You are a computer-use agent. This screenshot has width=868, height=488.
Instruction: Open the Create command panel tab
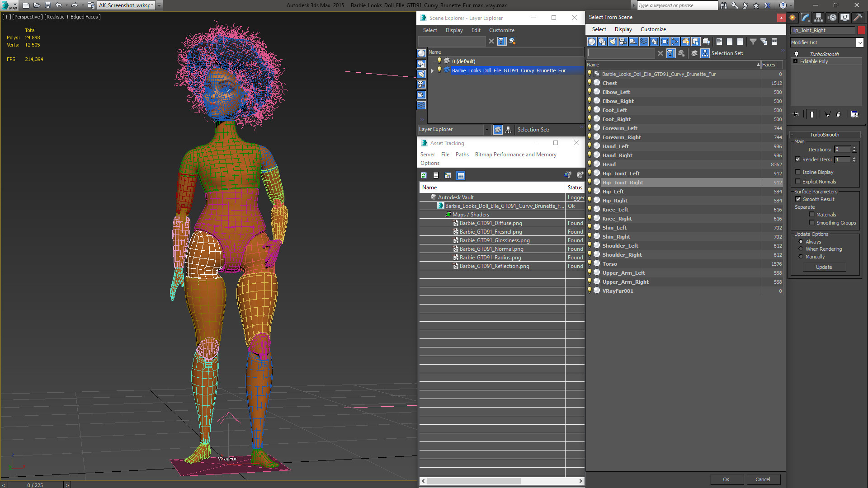pos(793,18)
